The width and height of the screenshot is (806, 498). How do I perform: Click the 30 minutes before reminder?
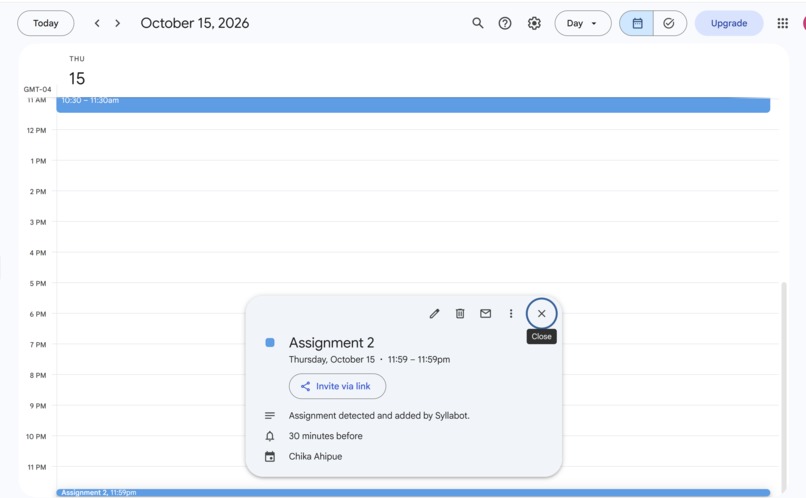coord(325,436)
